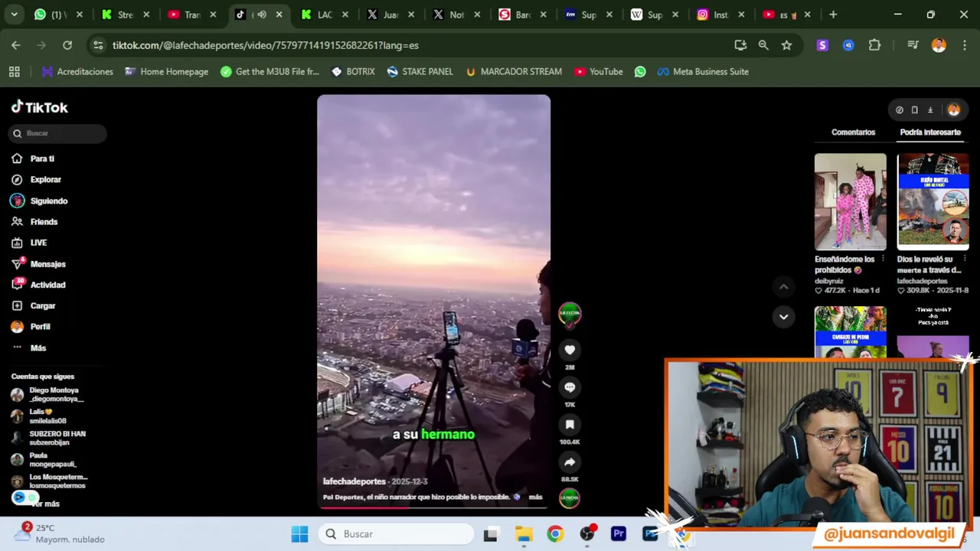Open the coins icon in top-right pill

click(900, 110)
